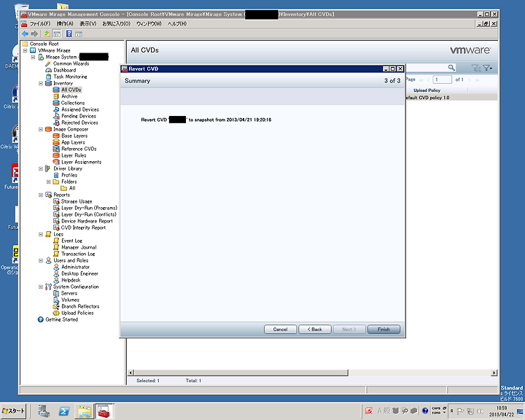The width and height of the screenshot is (525, 420).
Task: Open the 表示(V) menu
Action: (x=87, y=24)
